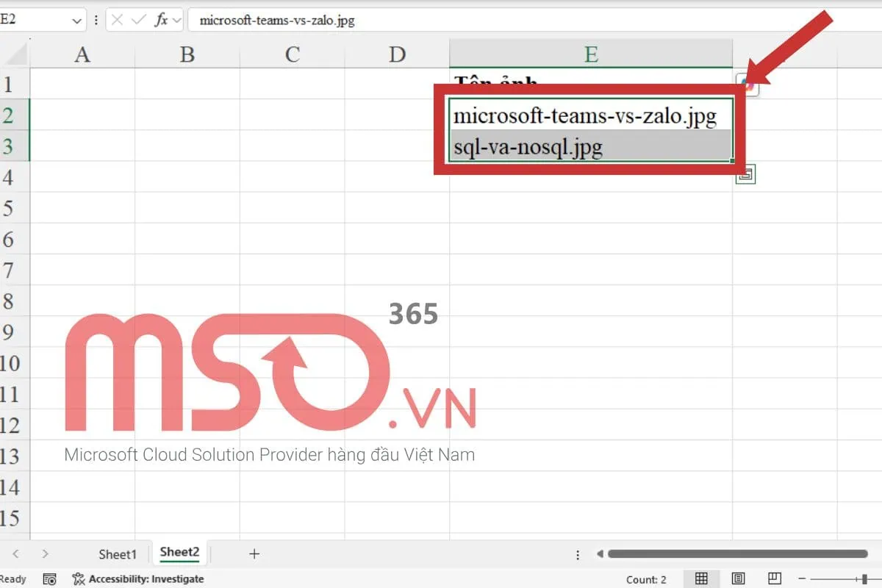Toggle Page Layout view in status bar

pos(739,578)
